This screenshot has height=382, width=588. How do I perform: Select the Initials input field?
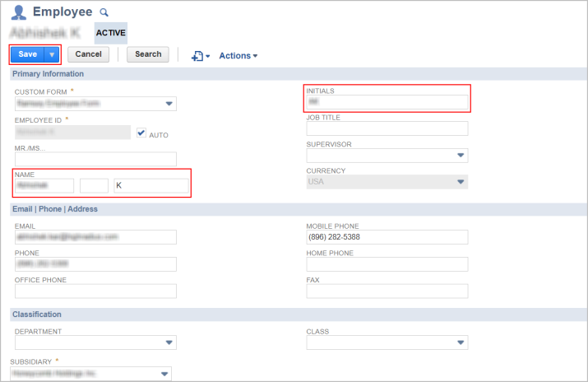pos(387,102)
